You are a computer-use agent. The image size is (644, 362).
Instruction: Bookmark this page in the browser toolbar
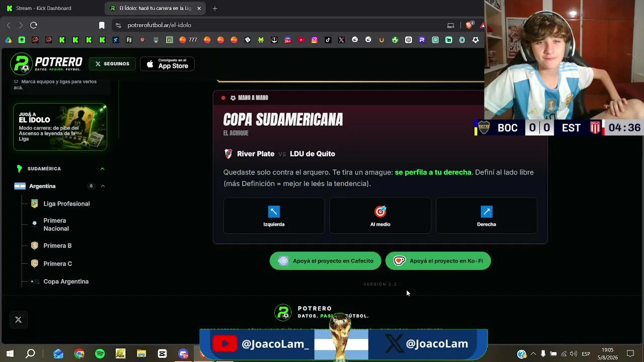coord(102,25)
